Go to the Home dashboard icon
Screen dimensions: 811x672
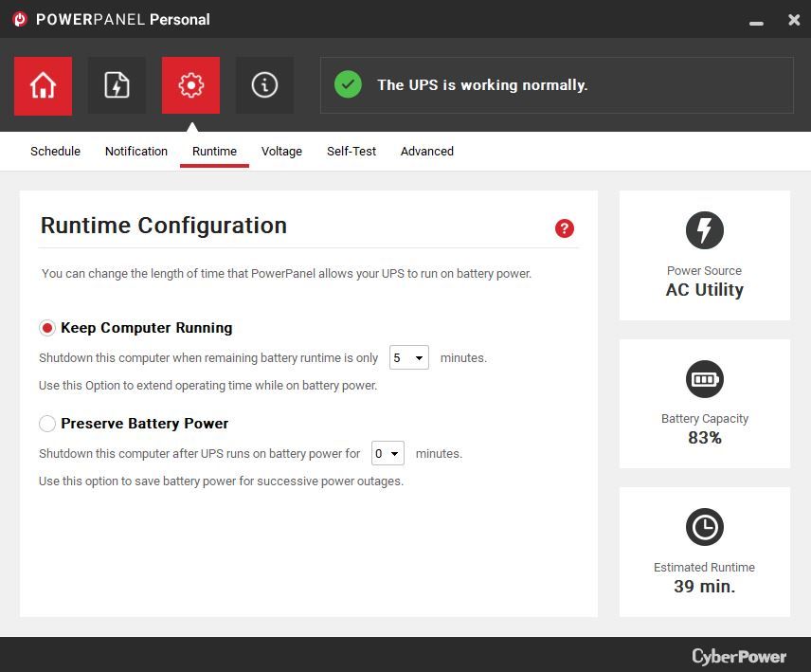coord(43,86)
